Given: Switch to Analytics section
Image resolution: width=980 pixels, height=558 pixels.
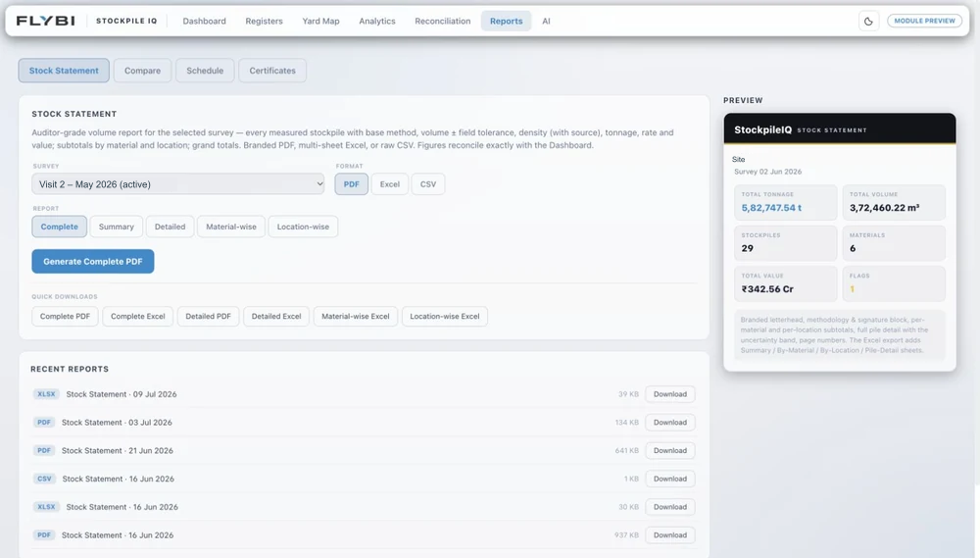Looking at the screenshot, I should click(377, 21).
